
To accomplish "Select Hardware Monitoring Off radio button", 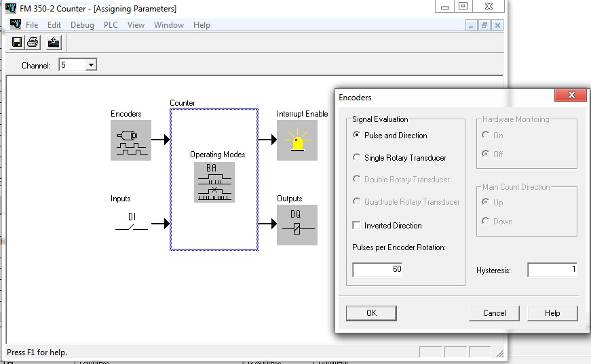I will 485,154.
